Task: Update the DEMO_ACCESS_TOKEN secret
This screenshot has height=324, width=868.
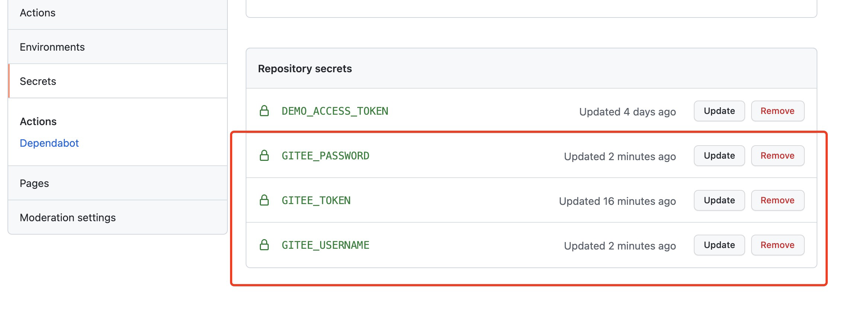Action: [x=719, y=111]
